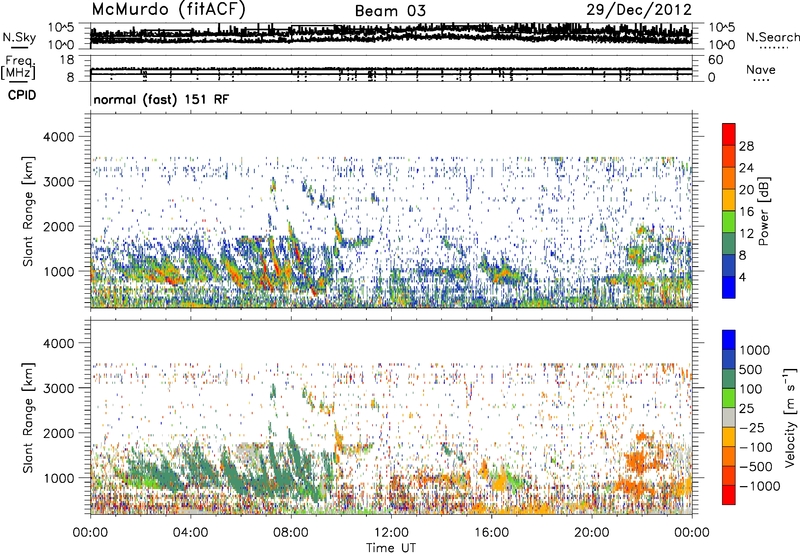
Task: Click the 'Slant Range [km]' label of the power panel
Action: point(28,211)
